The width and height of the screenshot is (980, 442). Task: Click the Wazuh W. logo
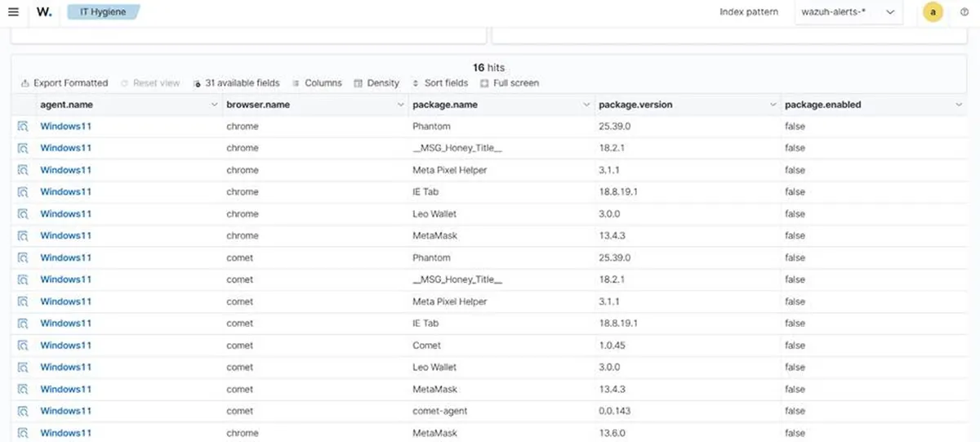[44, 12]
